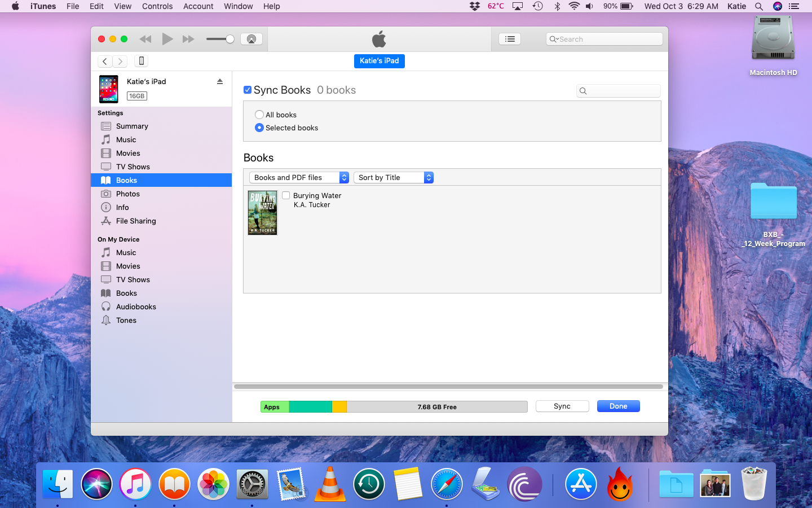Click the Wi-Fi menu bar icon
This screenshot has height=508, width=812.
click(x=574, y=6)
